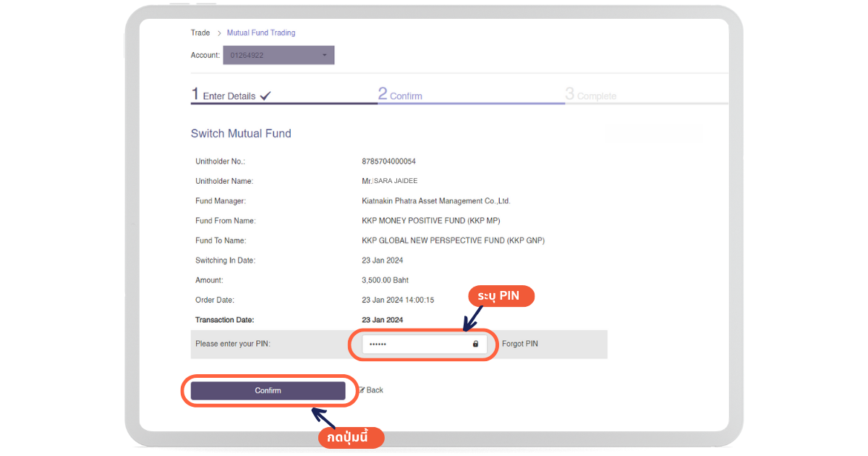868x456 pixels.
Task: Select step 2 Confirm in the progress bar
Action: click(400, 95)
